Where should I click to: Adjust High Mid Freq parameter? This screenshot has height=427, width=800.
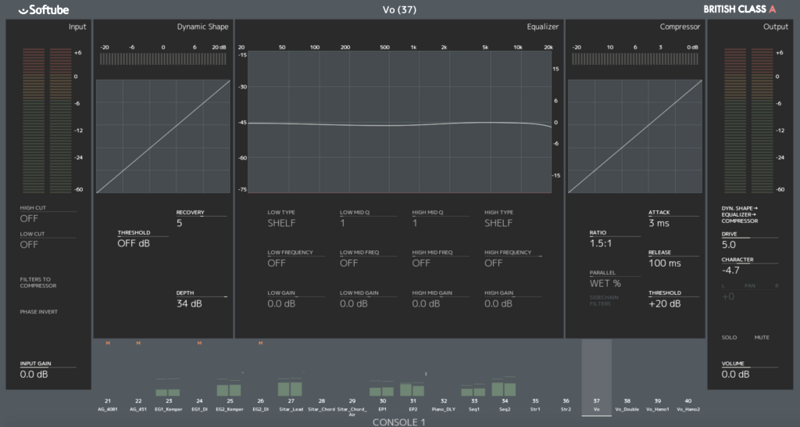pos(440,259)
